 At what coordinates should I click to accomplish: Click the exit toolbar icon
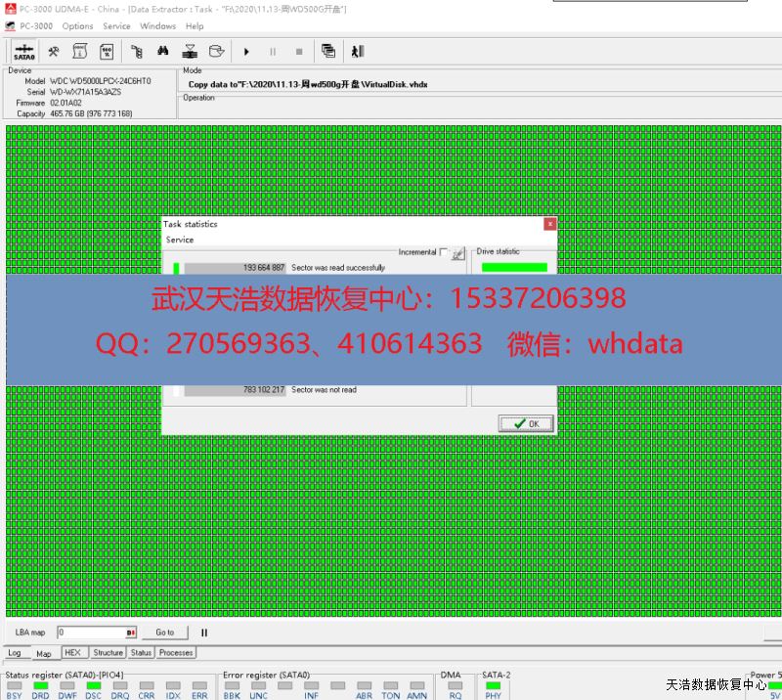click(358, 52)
